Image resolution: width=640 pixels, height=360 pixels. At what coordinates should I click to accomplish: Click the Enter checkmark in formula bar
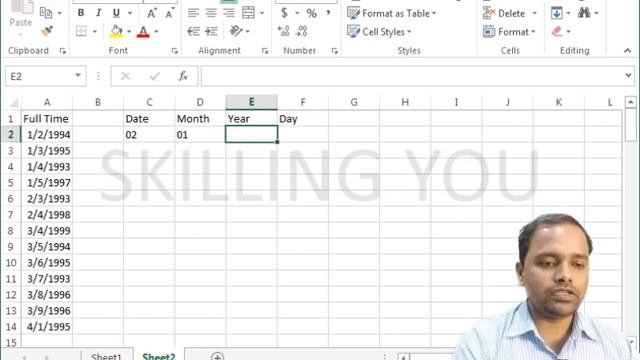(154, 76)
